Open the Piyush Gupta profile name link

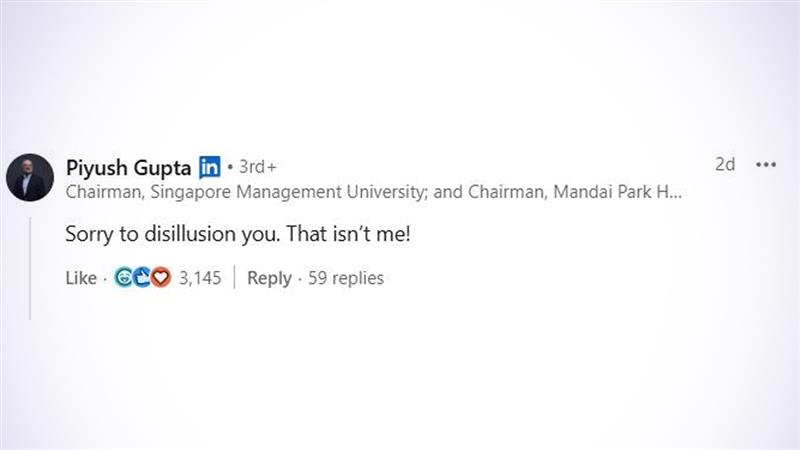pyautogui.click(x=128, y=166)
